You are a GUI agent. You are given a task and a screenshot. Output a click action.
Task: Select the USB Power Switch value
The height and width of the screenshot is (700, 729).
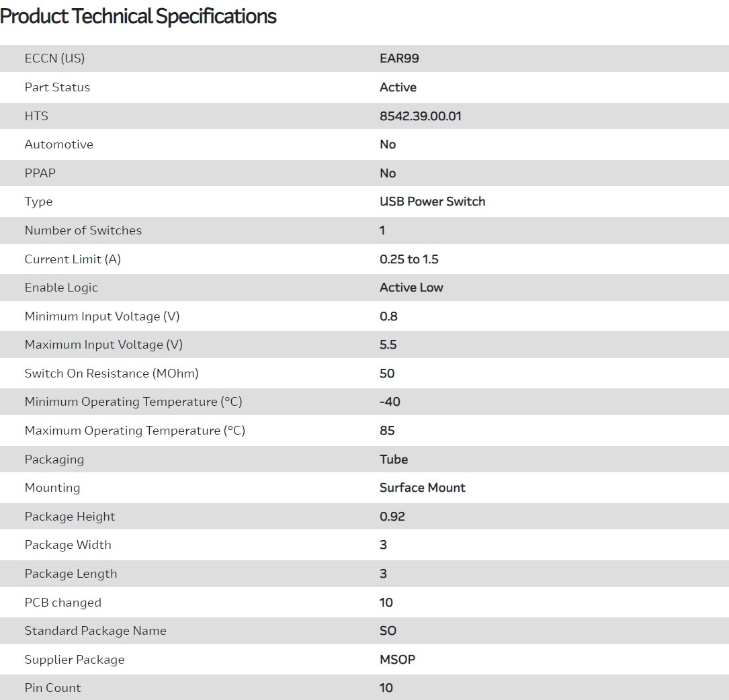pyautogui.click(x=432, y=202)
